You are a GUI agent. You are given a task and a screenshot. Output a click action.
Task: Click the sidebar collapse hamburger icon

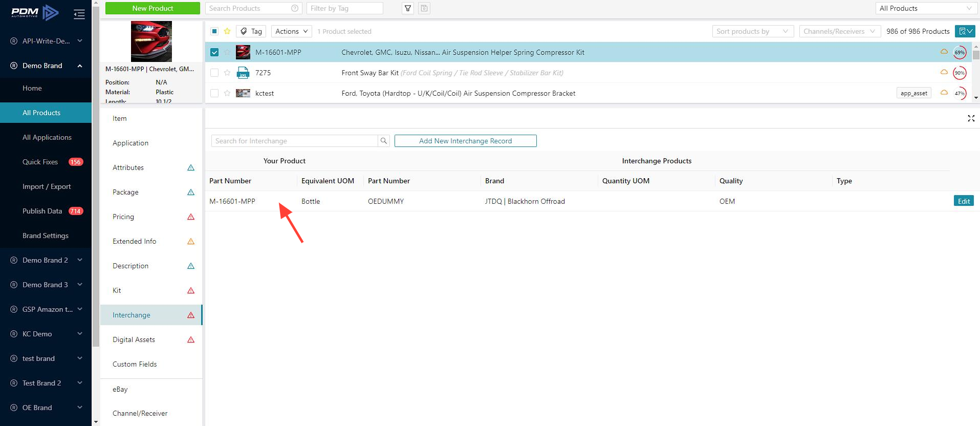[x=79, y=14]
